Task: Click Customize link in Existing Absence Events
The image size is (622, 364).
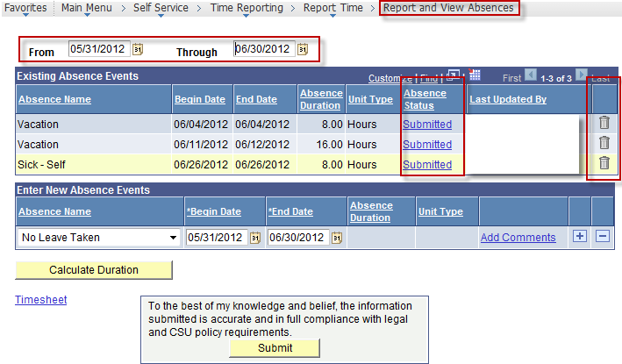Action: coord(390,79)
